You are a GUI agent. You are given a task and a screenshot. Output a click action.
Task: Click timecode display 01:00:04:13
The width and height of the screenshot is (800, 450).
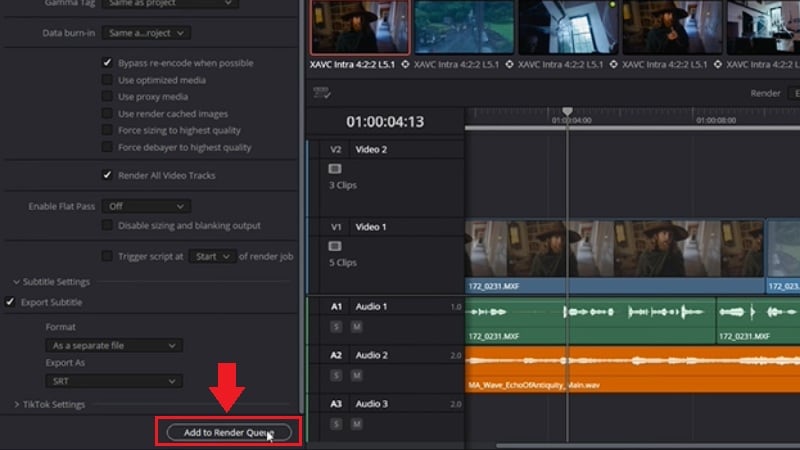click(x=385, y=121)
